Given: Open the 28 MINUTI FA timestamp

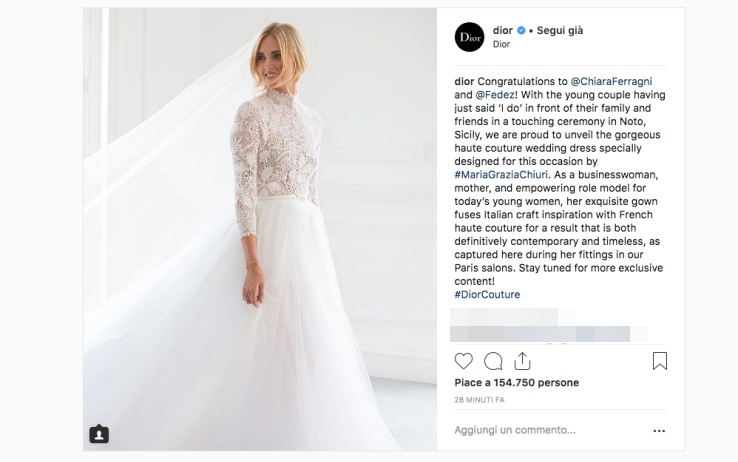Looking at the screenshot, I should tap(479, 400).
